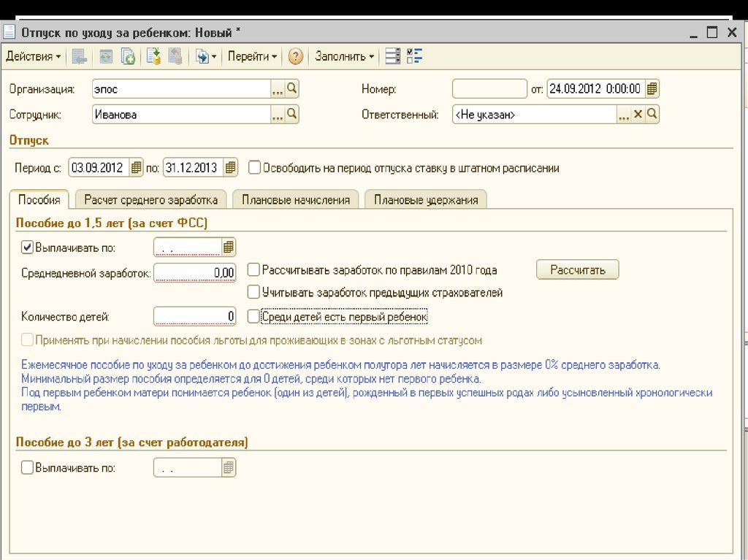
Task: Expand the Перейти dropdown menu
Action: (x=252, y=56)
